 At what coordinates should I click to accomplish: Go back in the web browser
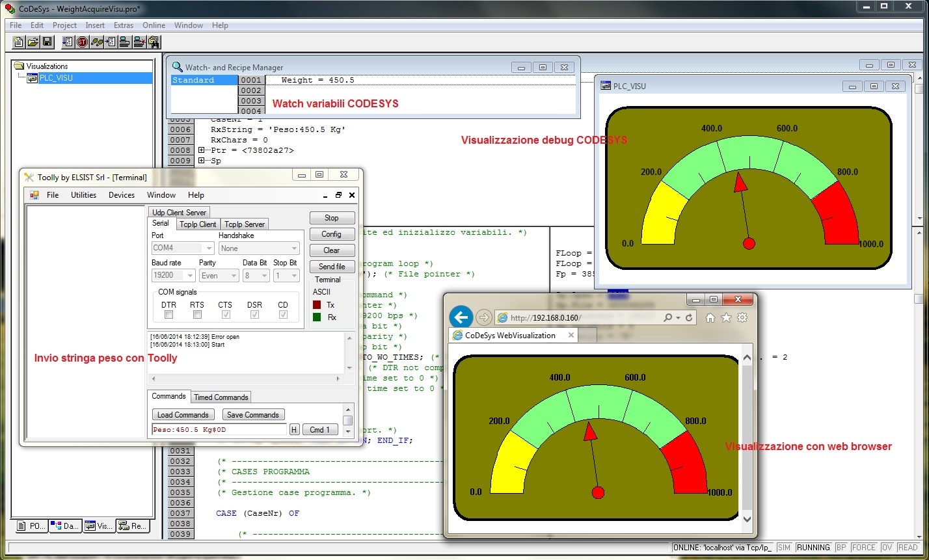(461, 317)
